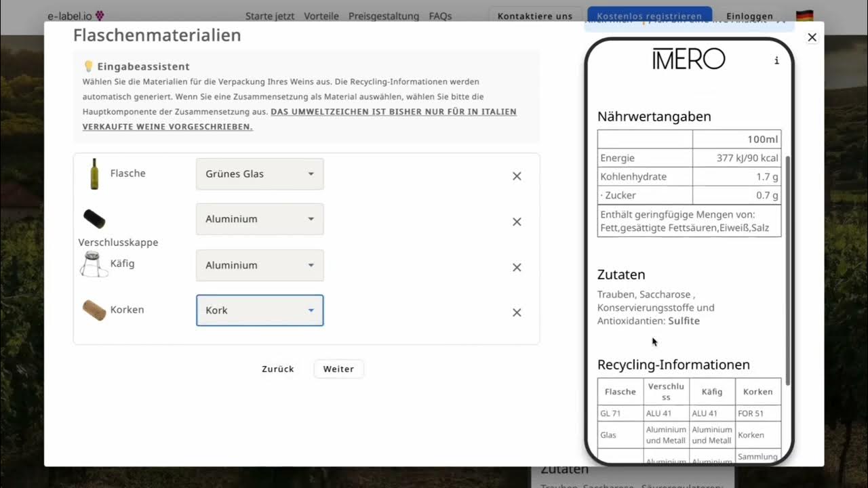868x488 pixels.
Task: Click the Käfig row label
Action: coord(123,264)
